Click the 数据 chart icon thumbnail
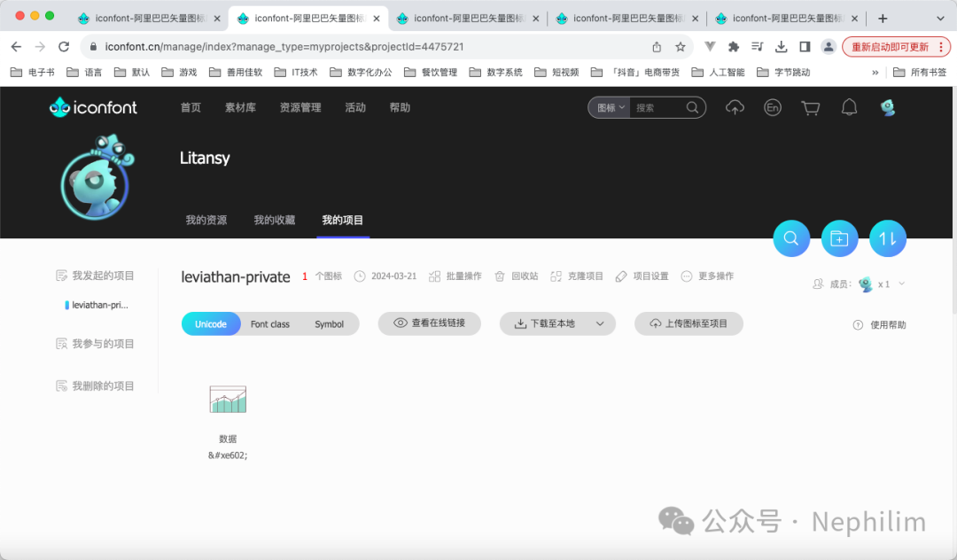Image resolution: width=957 pixels, height=560 pixels. click(x=228, y=399)
